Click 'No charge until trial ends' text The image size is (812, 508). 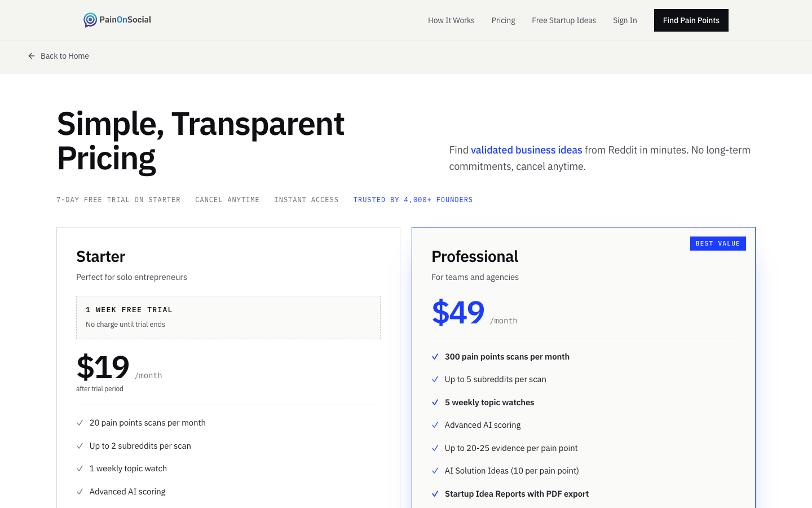pyautogui.click(x=125, y=325)
